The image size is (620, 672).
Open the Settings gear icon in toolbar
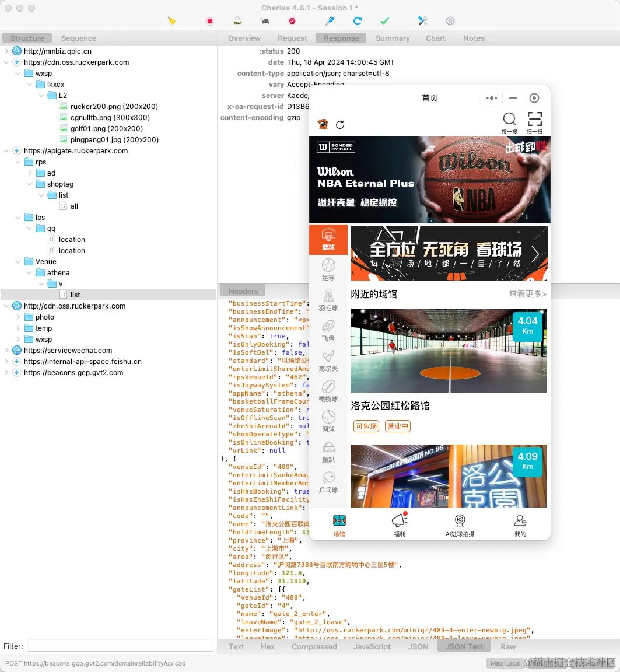click(x=450, y=21)
